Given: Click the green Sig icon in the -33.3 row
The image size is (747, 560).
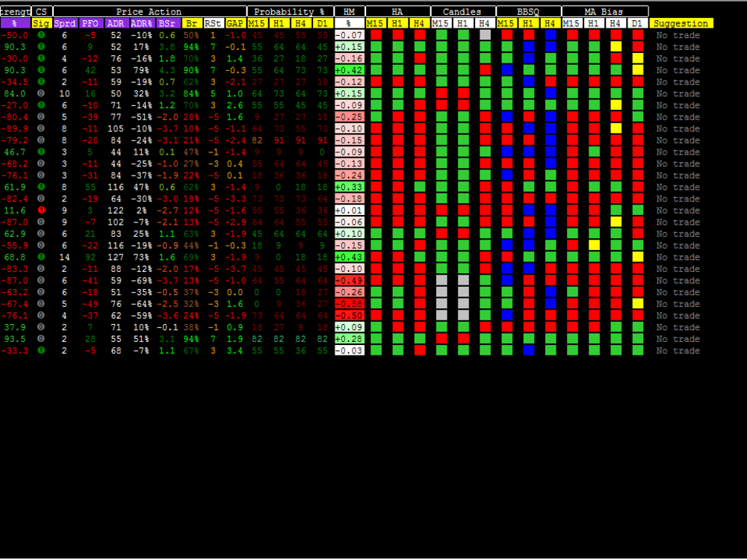Looking at the screenshot, I should 41,350.
